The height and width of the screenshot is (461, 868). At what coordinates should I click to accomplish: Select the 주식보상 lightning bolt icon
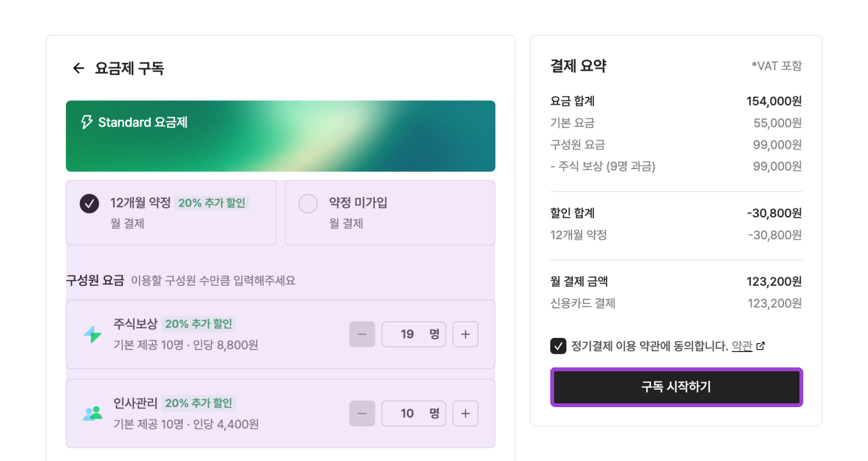94,334
